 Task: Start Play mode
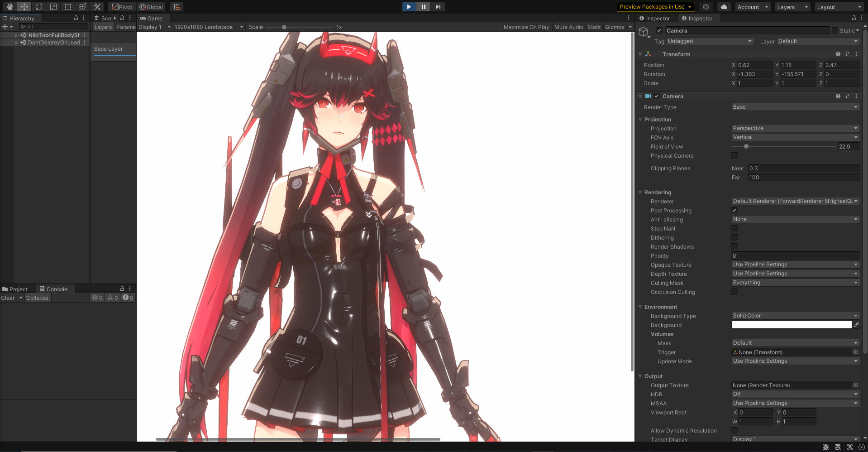click(409, 7)
